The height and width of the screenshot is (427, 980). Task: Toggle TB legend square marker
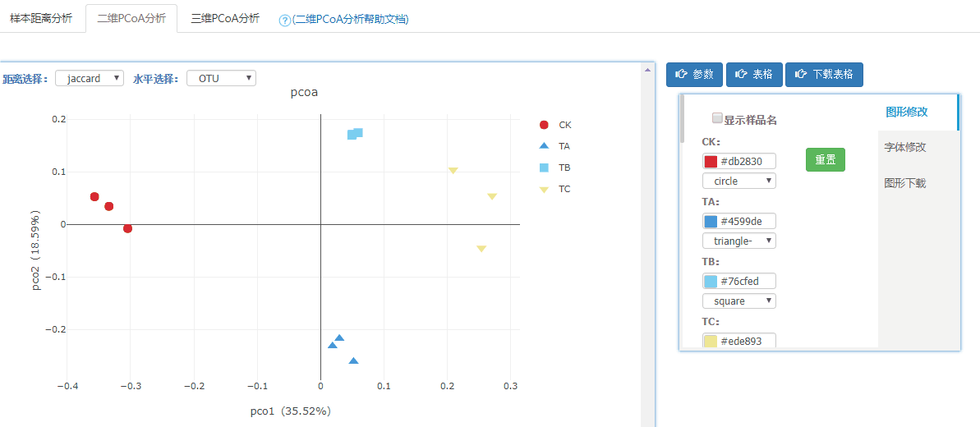544,168
